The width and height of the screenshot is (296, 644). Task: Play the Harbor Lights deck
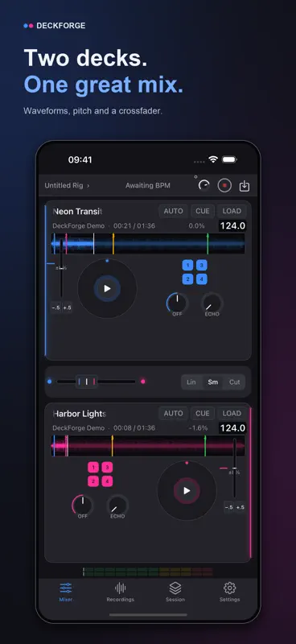187,490
